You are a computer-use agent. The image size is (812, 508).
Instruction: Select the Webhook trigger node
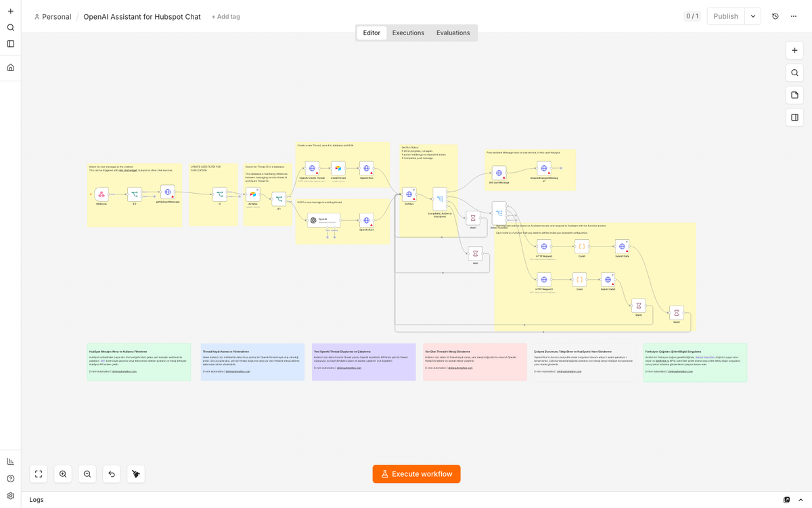pyautogui.click(x=101, y=194)
